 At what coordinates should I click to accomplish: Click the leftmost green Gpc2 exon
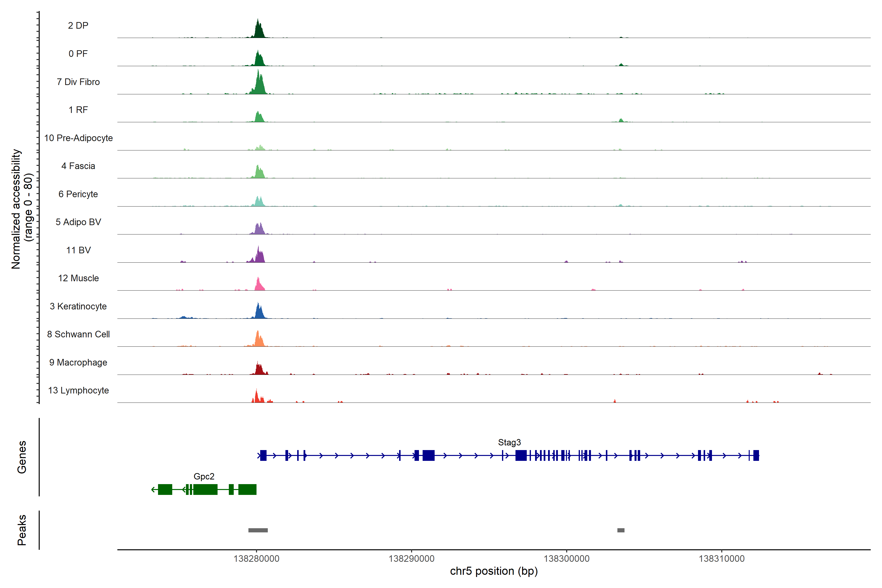pos(165,489)
